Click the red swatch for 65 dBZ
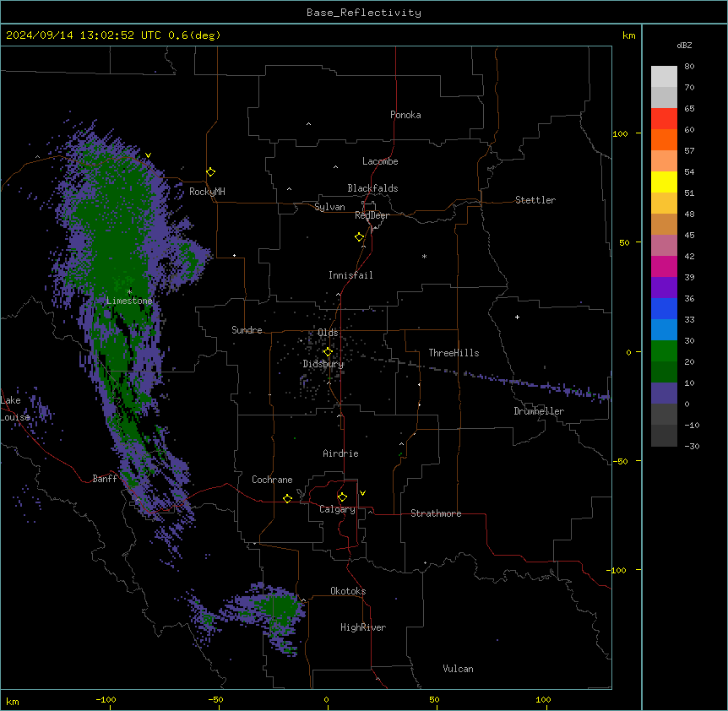 click(x=664, y=118)
